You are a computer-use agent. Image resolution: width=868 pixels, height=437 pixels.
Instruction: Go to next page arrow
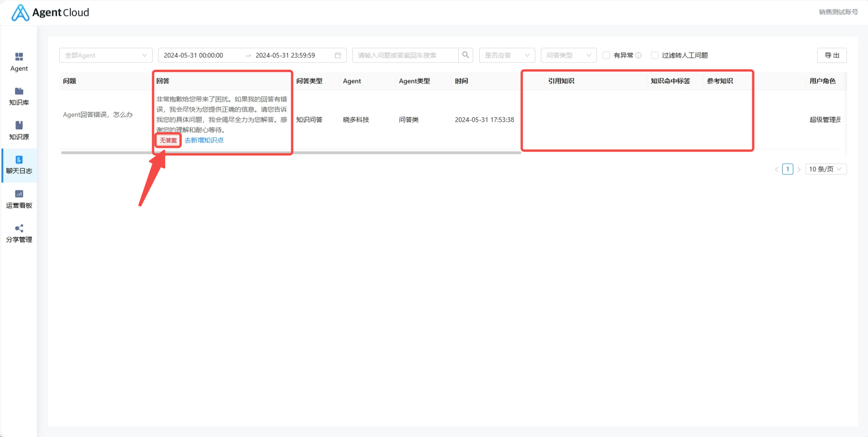(799, 169)
